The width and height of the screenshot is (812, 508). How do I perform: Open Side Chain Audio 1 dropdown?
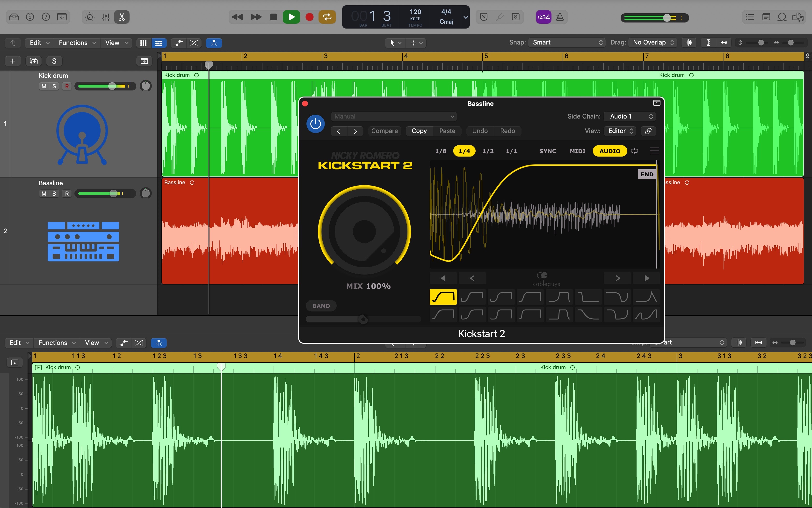pyautogui.click(x=630, y=116)
